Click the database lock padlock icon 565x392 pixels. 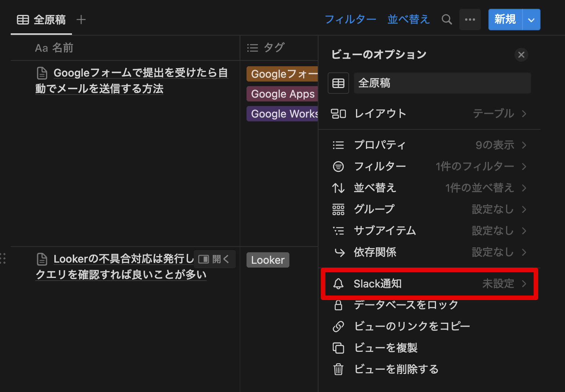[338, 305]
